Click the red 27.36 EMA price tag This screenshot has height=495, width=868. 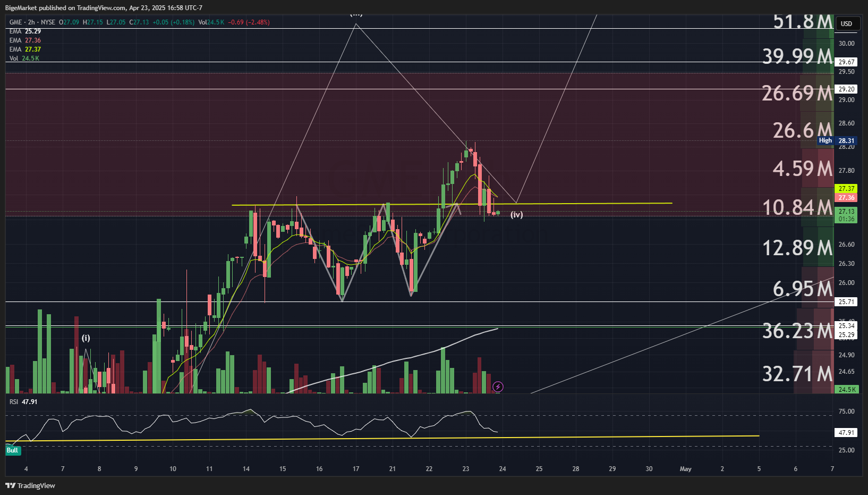(x=846, y=198)
